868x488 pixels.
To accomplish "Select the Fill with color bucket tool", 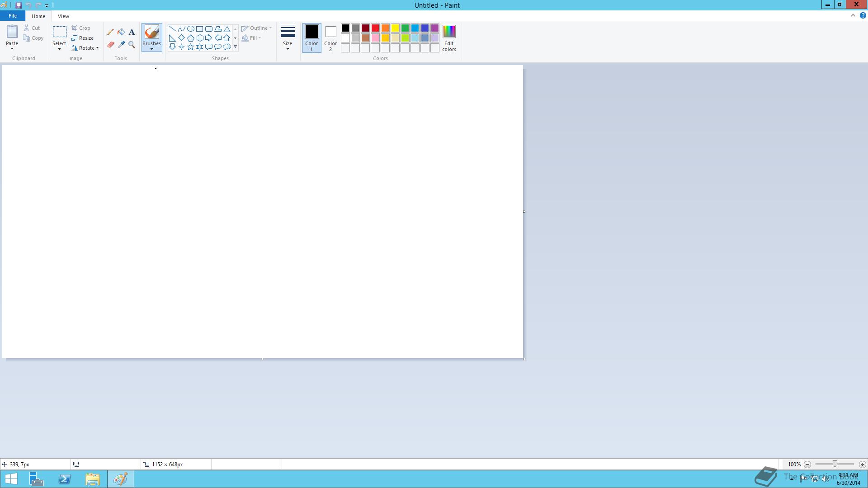I will pyautogui.click(x=121, y=32).
